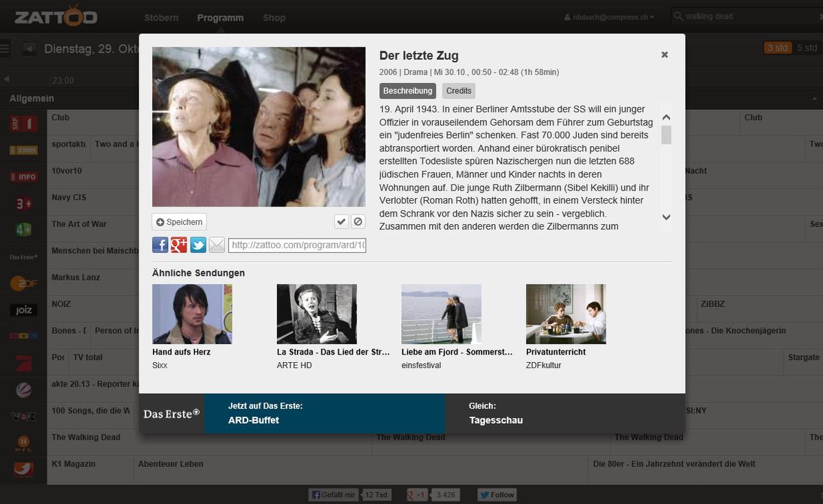
Task: Open the Hand aufs Herz thumbnail
Action: click(x=192, y=314)
